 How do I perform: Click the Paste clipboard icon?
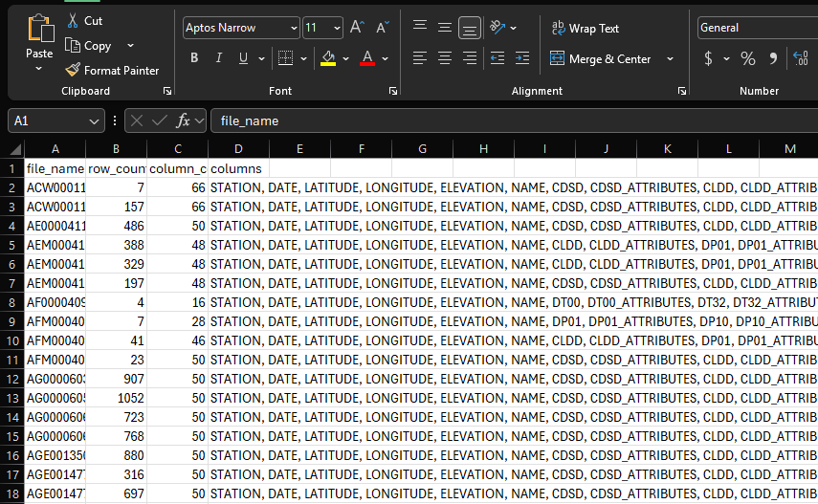click(40, 28)
